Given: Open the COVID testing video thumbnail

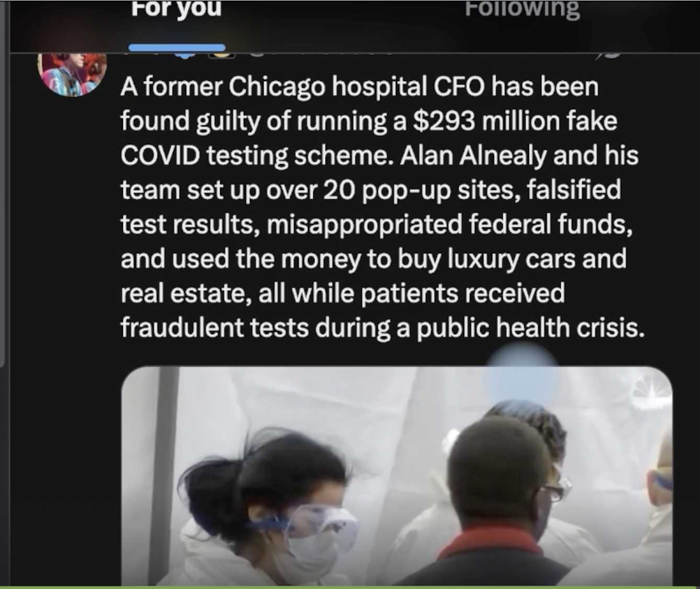Looking at the screenshot, I should click(397, 476).
